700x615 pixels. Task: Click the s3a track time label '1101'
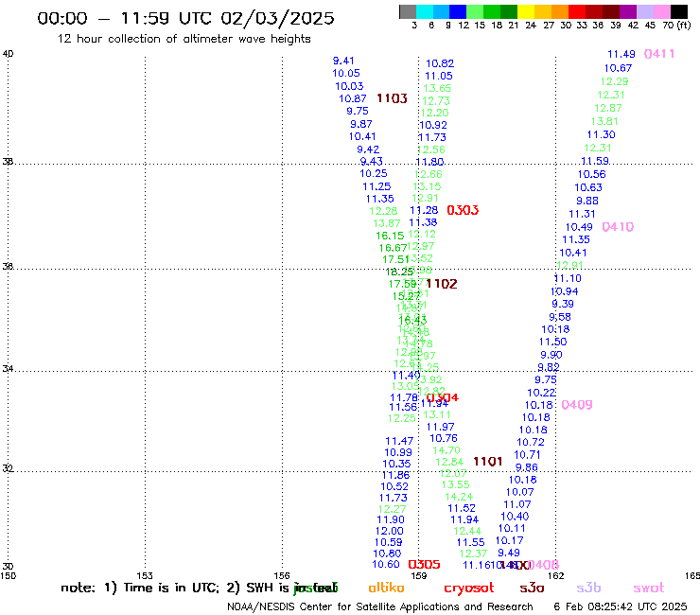click(x=487, y=462)
